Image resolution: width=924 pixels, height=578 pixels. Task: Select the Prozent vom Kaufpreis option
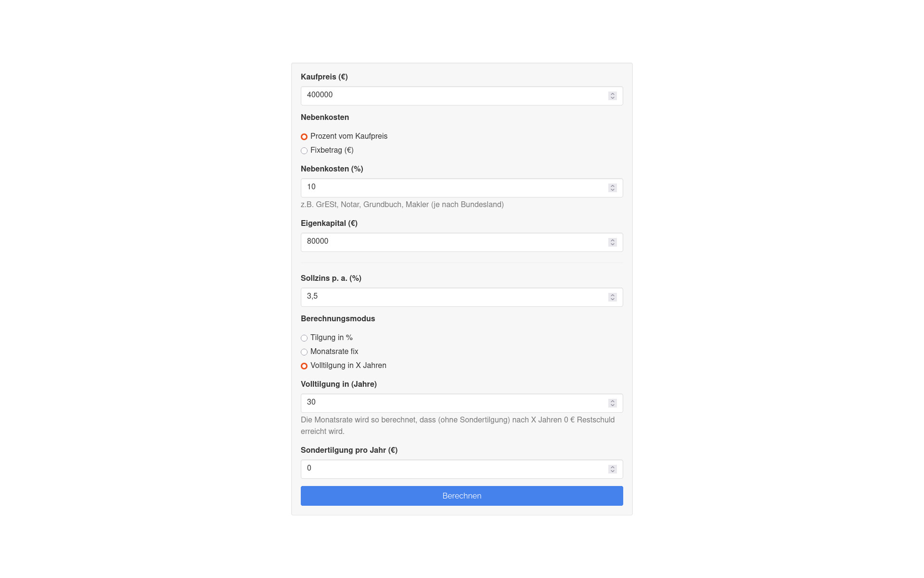(304, 137)
